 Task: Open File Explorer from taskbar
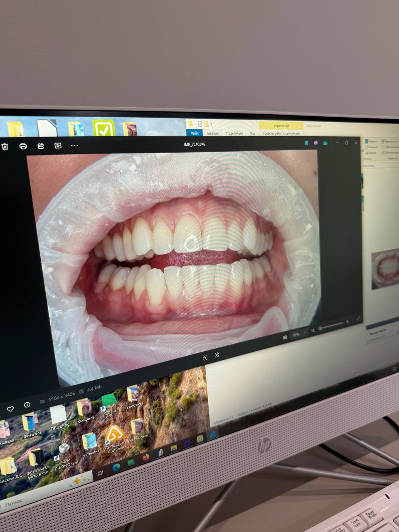[173, 448]
